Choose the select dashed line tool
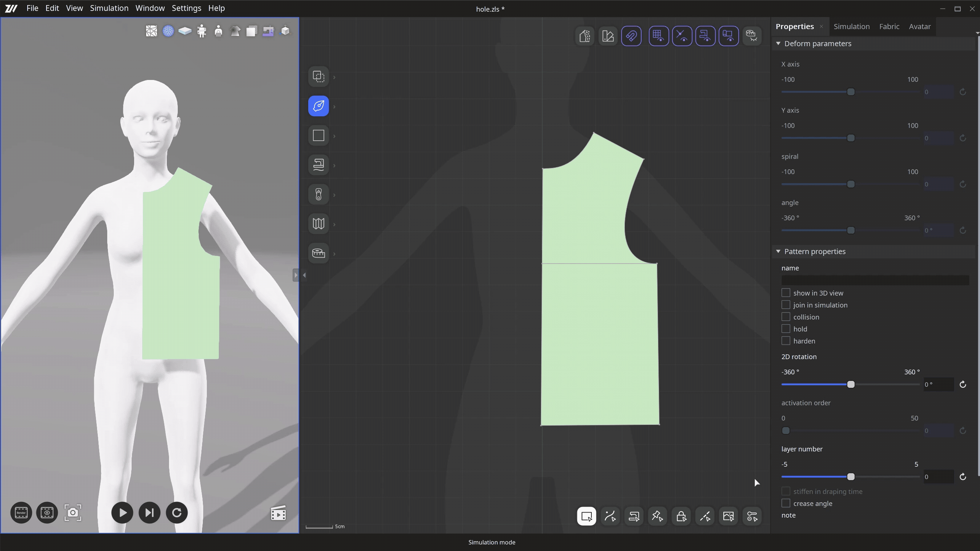Screen dimensions: 980x551 tap(705, 516)
